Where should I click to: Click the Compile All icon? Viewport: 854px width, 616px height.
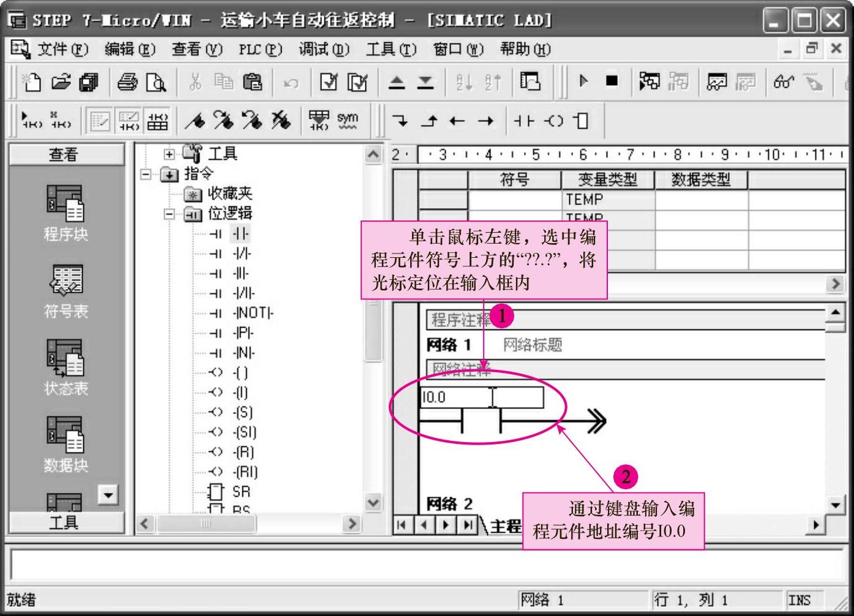[x=358, y=81]
